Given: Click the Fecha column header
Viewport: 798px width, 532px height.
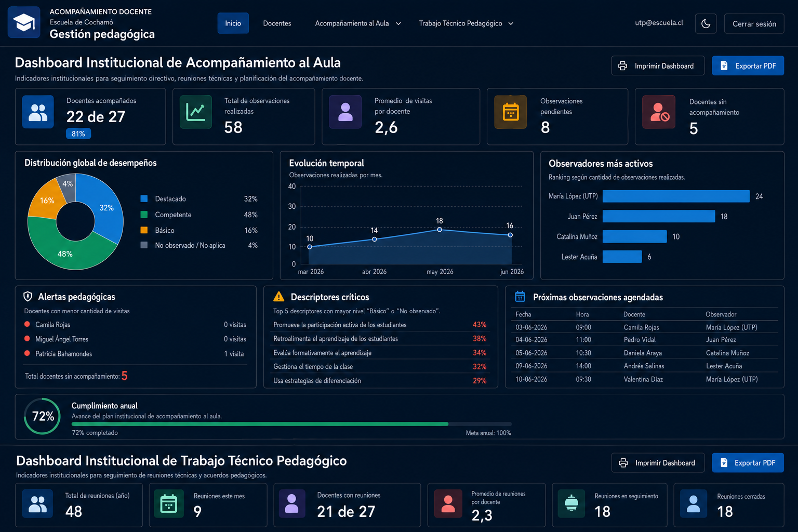Looking at the screenshot, I should (x=523, y=314).
